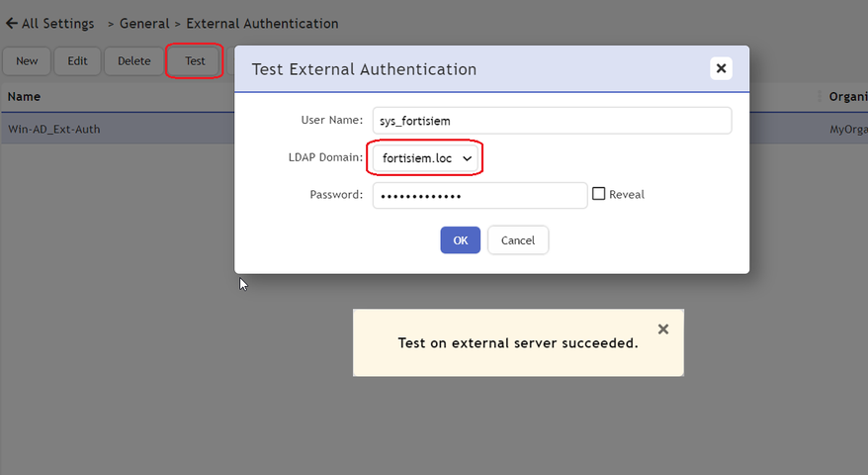The width and height of the screenshot is (868, 475).
Task: Click the Organization column header
Action: [x=848, y=97]
